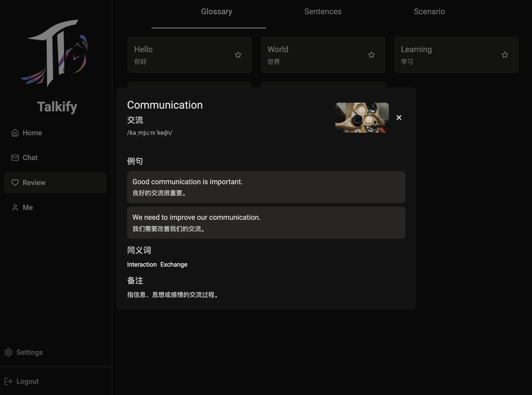Select the Glossary tab

[216, 11]
